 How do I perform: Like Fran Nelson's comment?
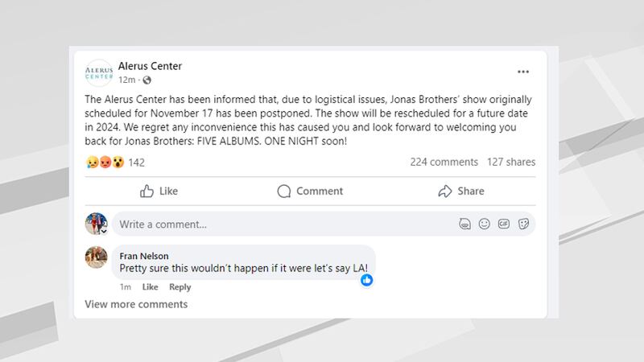click(150, 287)
